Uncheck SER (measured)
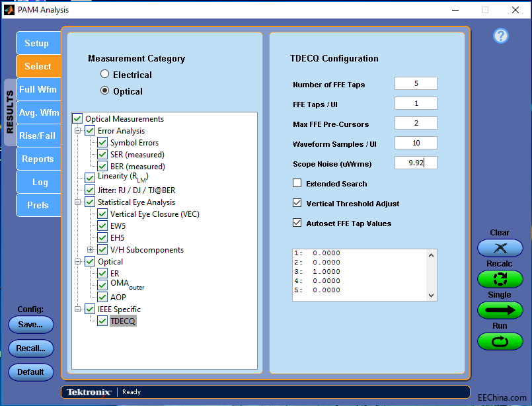Image resolution: width=532 pixels, height=406 pixels. coord(102,155)
